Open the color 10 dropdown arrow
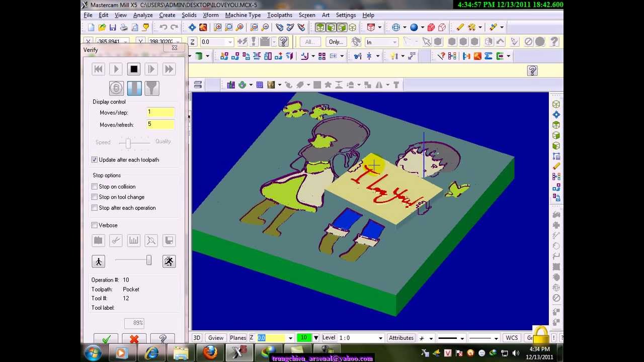This screenshot has width=644, height=362. pos(315,338)
